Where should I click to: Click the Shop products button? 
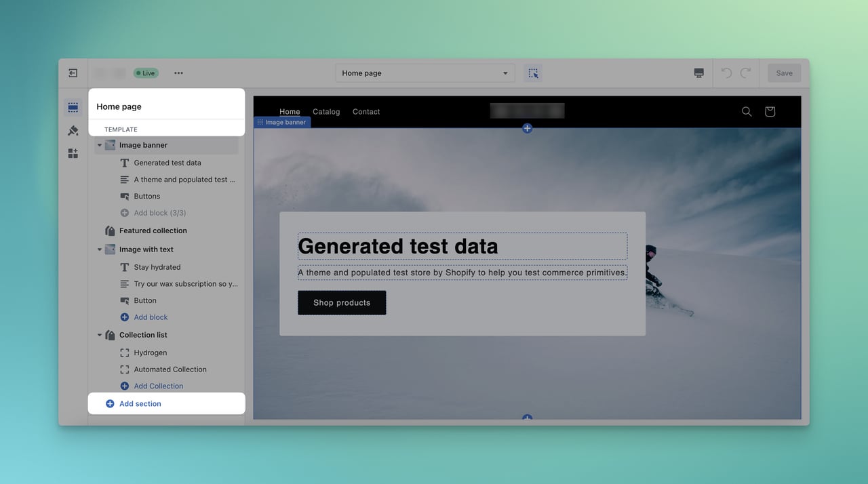pyautogui.click(x=342, y=303)
